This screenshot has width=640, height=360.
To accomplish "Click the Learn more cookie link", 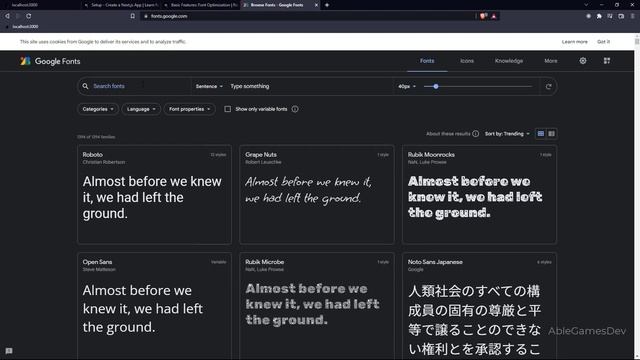I will [574, 42].
